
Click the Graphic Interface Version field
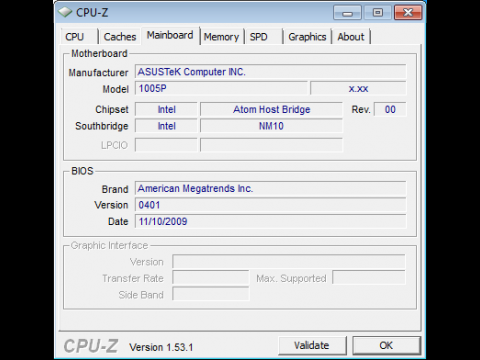[289, 261]
